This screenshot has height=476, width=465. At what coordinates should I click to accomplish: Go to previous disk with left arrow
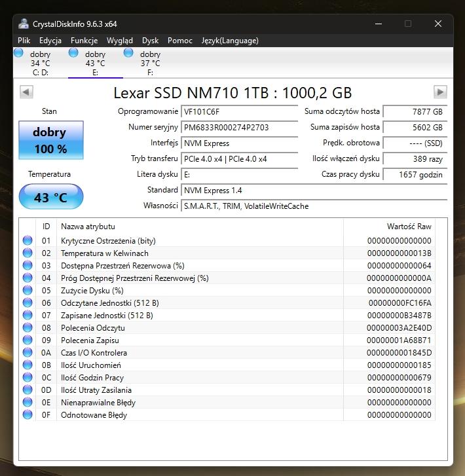(x=26, y=92)
